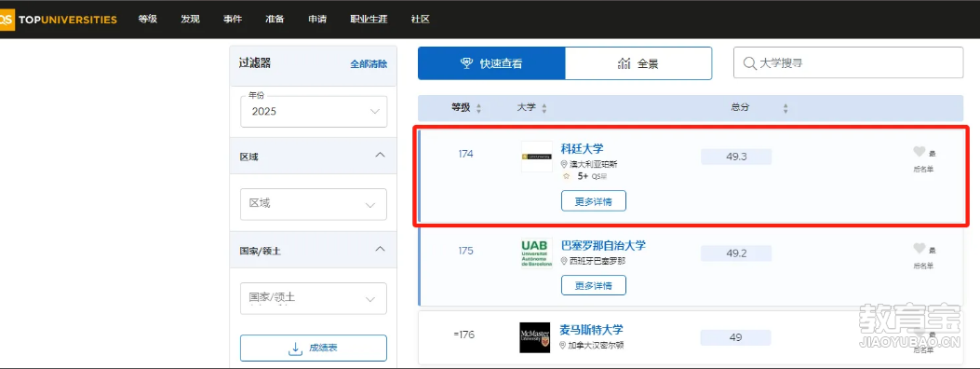
Task: Open the 年份 2025 dropdown
Action: 314,111
